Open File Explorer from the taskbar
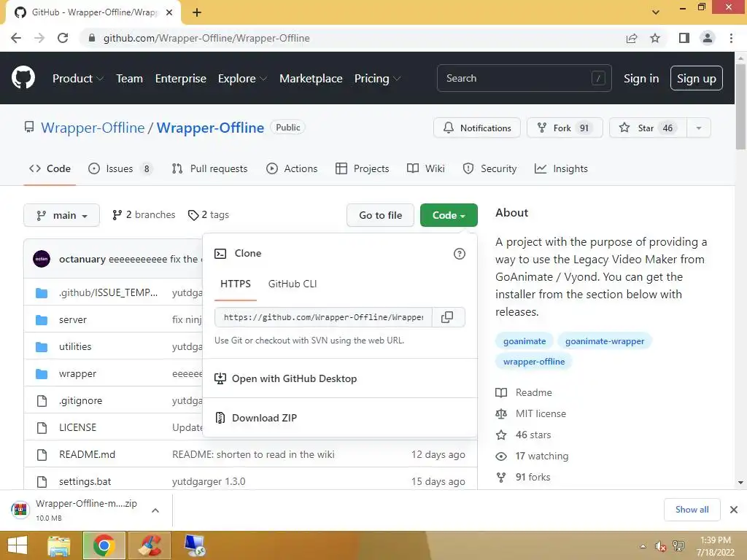 pos(59,545)
